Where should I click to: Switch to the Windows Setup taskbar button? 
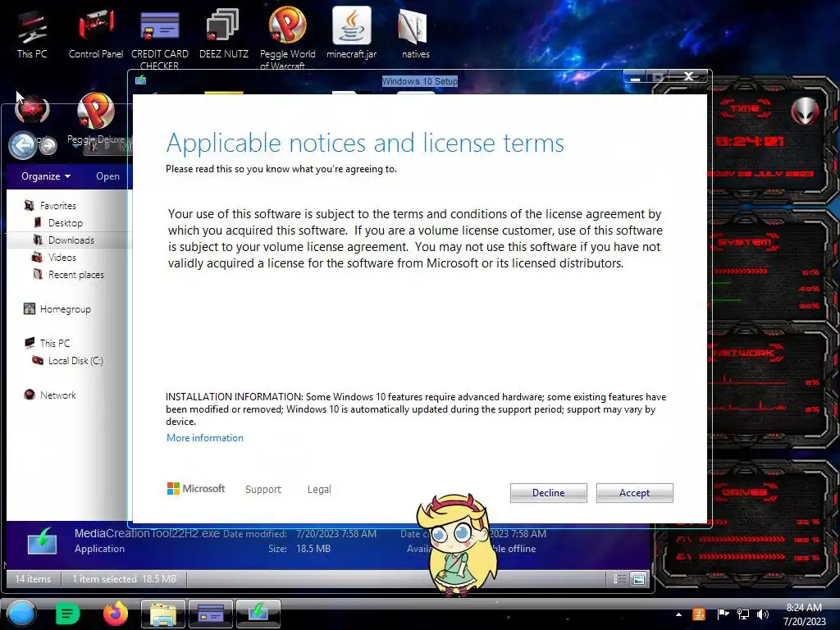[258, 614]
